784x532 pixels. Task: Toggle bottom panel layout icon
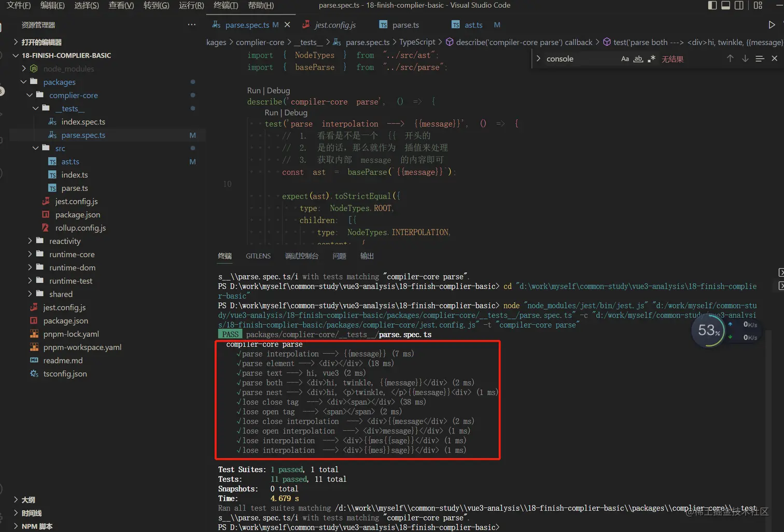[726, 5]
